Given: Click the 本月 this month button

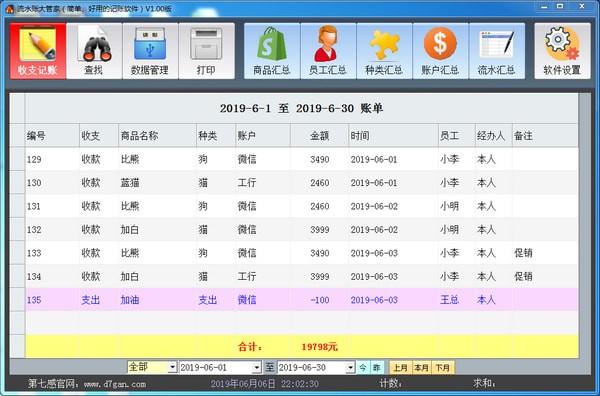Looking at the screenshot, I should [421, 368].
